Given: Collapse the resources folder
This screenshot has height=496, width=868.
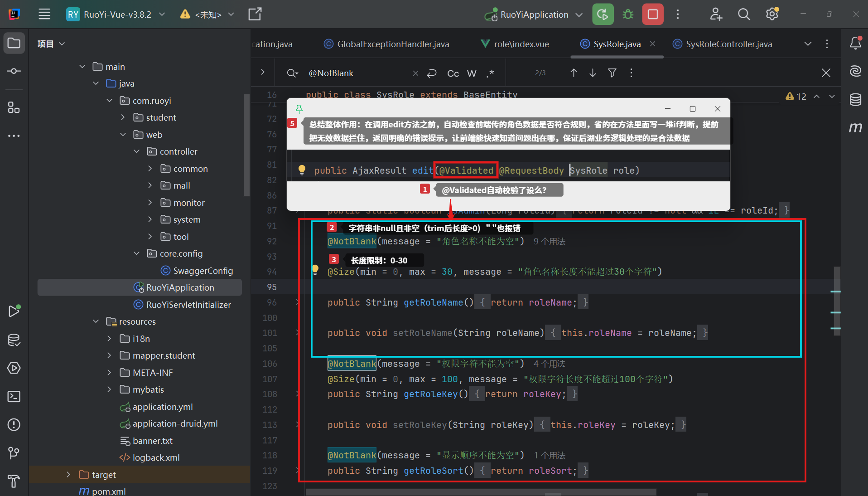Looking at the screenshot, I should (x=96, y=321).
